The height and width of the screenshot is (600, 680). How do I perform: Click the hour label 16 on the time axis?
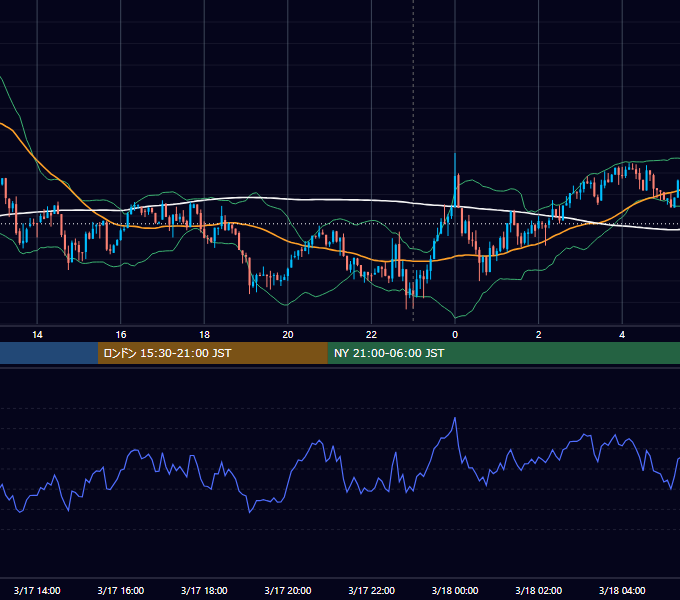click(x=121, y=335)
